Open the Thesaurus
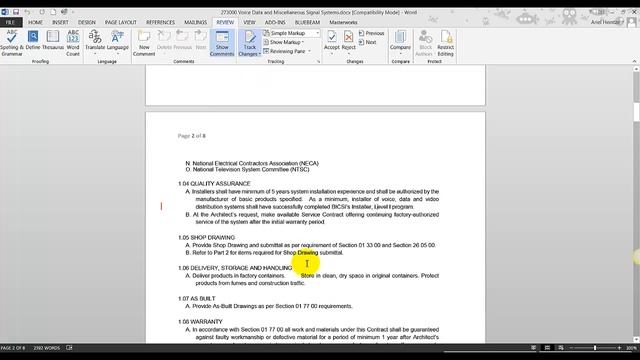Screen dimensions: 640x360 click(53, 40)
